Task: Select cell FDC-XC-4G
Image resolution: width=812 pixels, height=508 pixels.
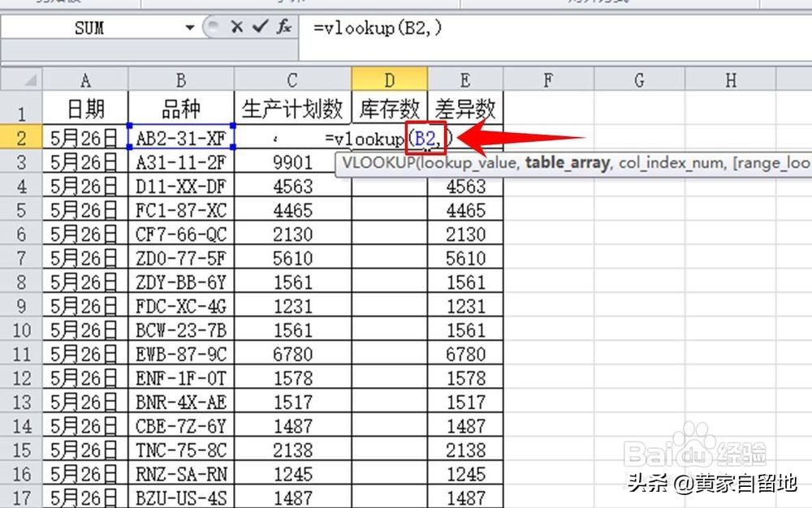Action: point(181,306)
